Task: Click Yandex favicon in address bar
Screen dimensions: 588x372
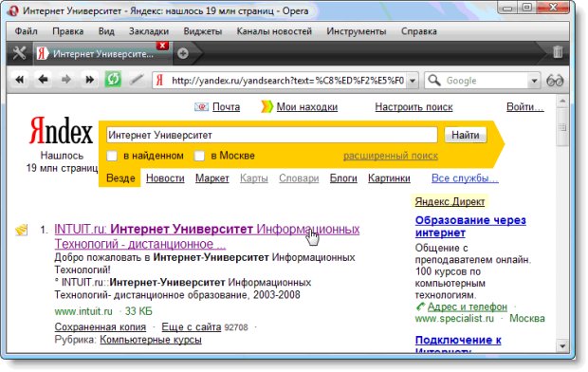Action: pos(159,81)
